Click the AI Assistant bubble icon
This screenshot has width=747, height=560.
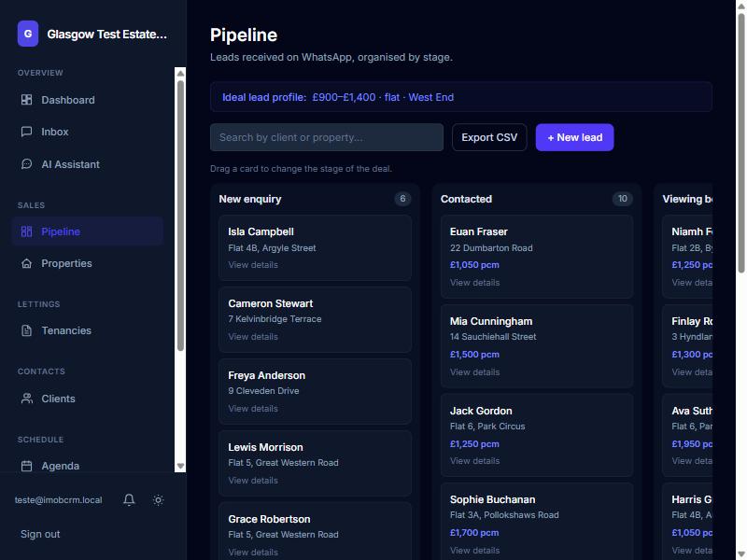pos(27,164)
